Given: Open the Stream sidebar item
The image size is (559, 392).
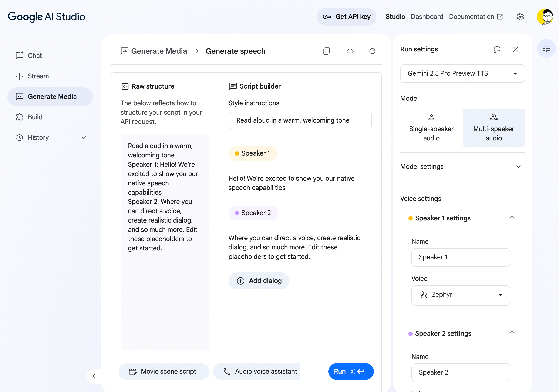Looking at the screenshot, I should [38, 76].
